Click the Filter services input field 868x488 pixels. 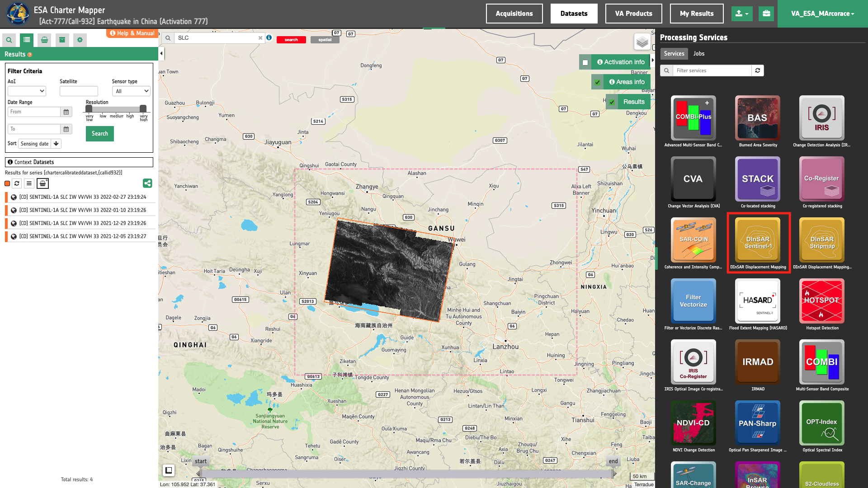[712, 70]
